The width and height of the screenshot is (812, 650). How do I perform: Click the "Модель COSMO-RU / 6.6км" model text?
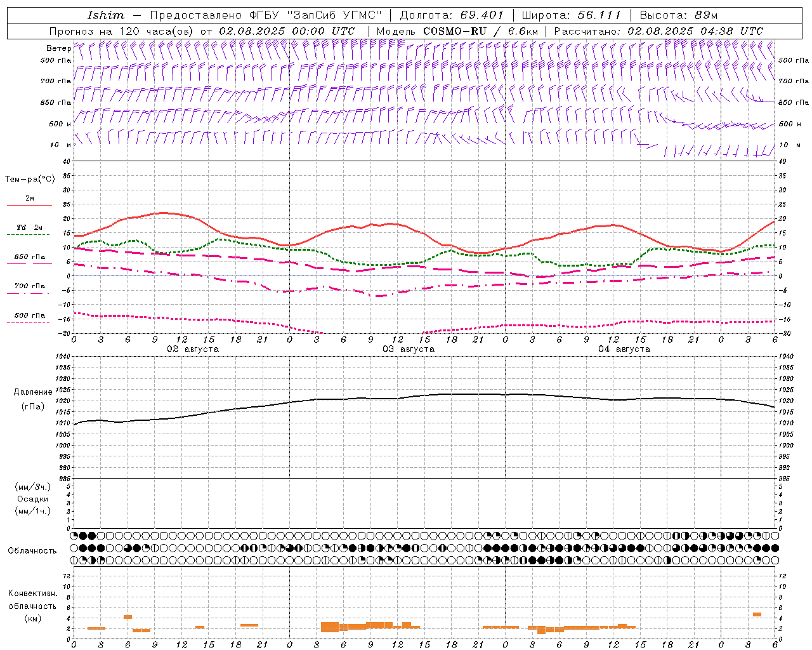pos(457,31)
